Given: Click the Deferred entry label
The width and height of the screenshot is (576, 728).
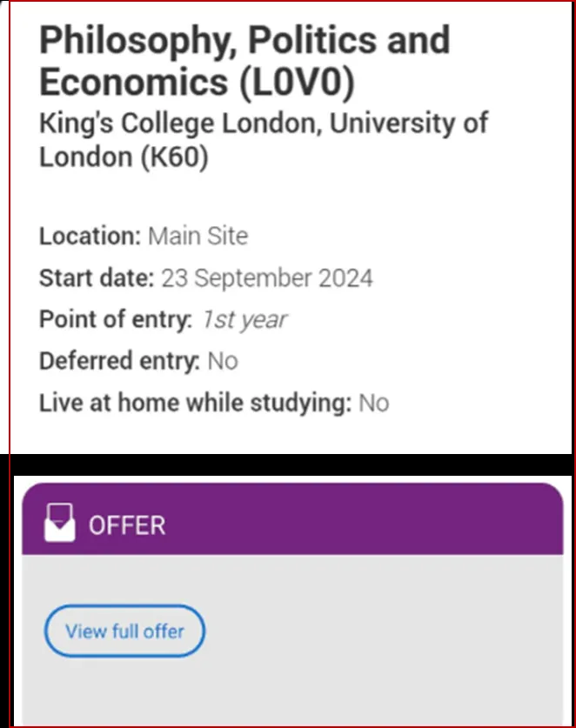Looking at the screenshot, I should [119, 361].
